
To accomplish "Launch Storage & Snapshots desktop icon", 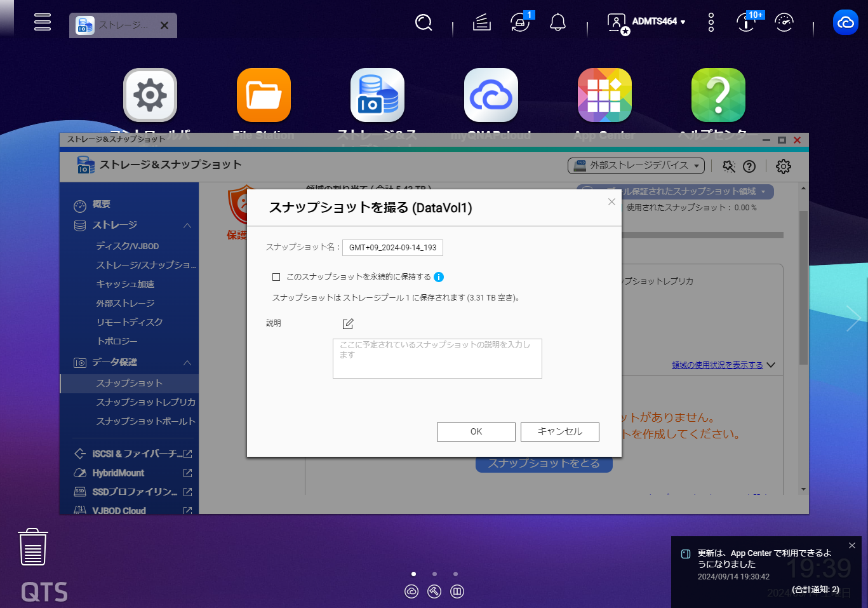I will click(377, 95).
